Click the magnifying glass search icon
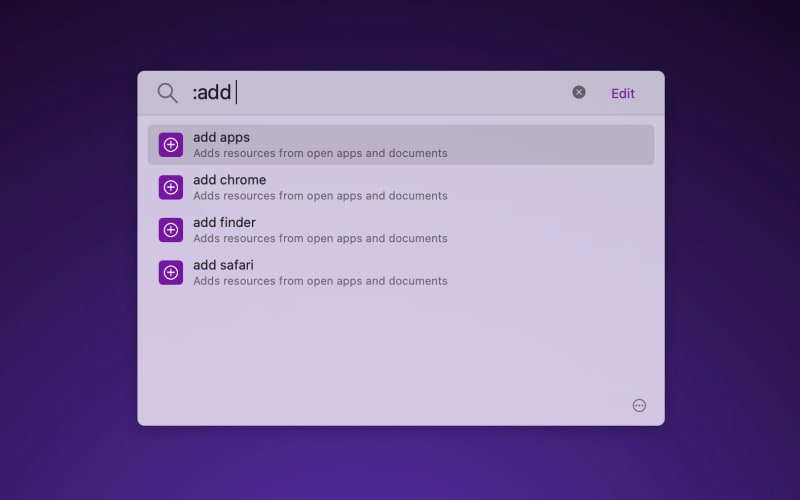The height and width of the screenshot is (500, 800). tap(167, 93)
